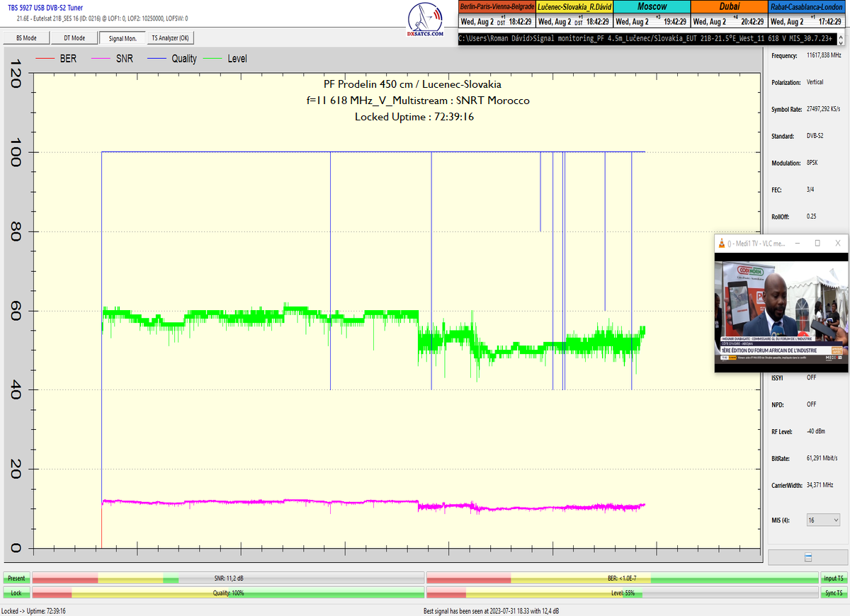Click the green Present status indicator

[16, 578]
